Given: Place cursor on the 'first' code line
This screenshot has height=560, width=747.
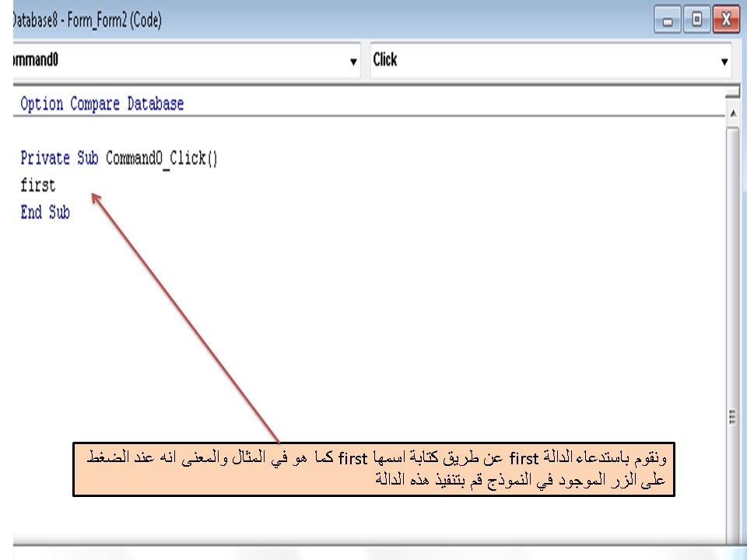Looking at the screenshot, I should click(x=37, y=185).
